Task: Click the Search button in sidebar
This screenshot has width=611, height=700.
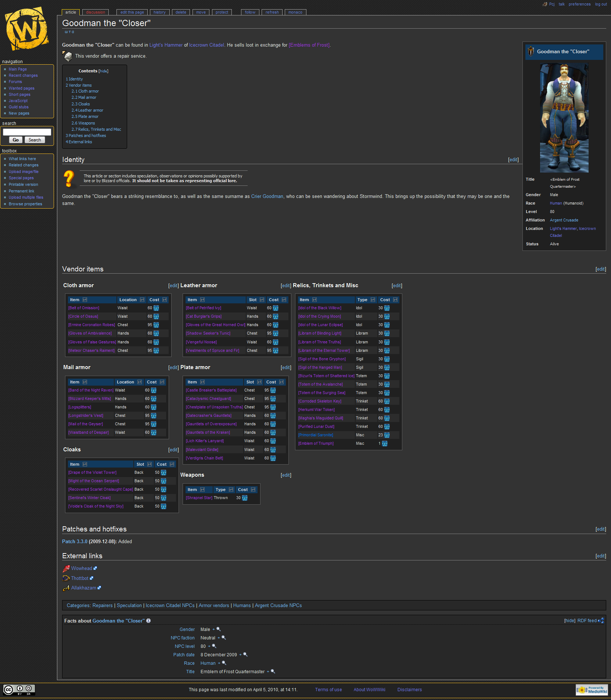Action: click(x=35, y=140)
